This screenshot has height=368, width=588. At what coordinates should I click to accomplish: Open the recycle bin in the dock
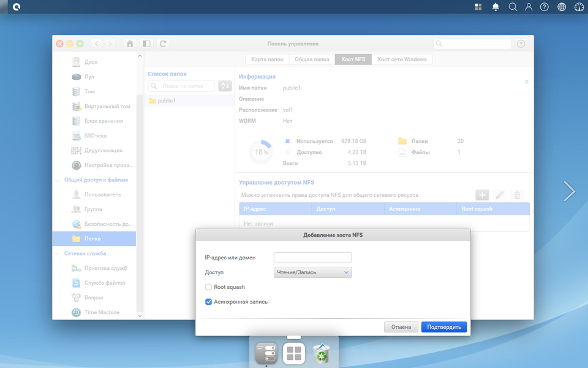tap(322, 353)
